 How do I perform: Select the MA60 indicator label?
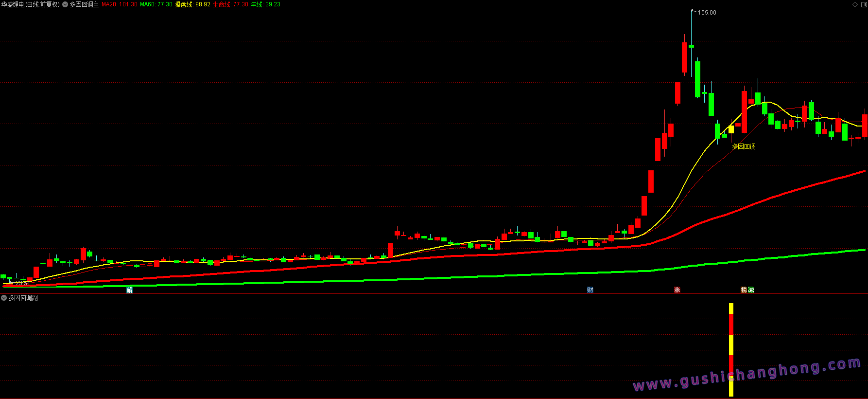click(x=156, y=4)
